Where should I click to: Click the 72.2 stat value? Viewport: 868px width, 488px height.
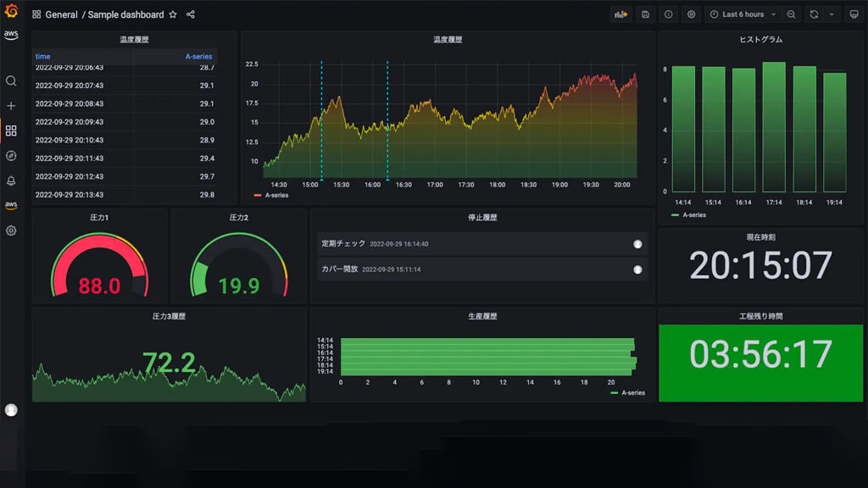[x=169, y=363]
